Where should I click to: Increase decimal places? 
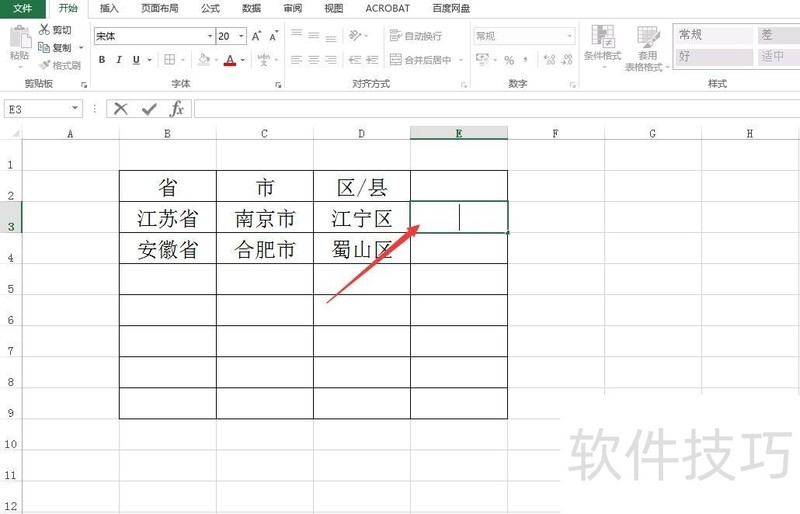pos(549,60)
